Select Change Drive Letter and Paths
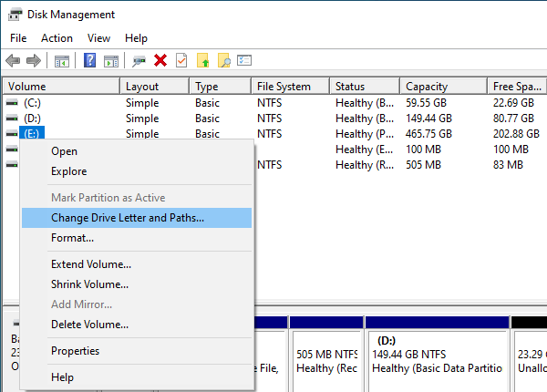This screenshot has height=392, width=547. (137, 218)
